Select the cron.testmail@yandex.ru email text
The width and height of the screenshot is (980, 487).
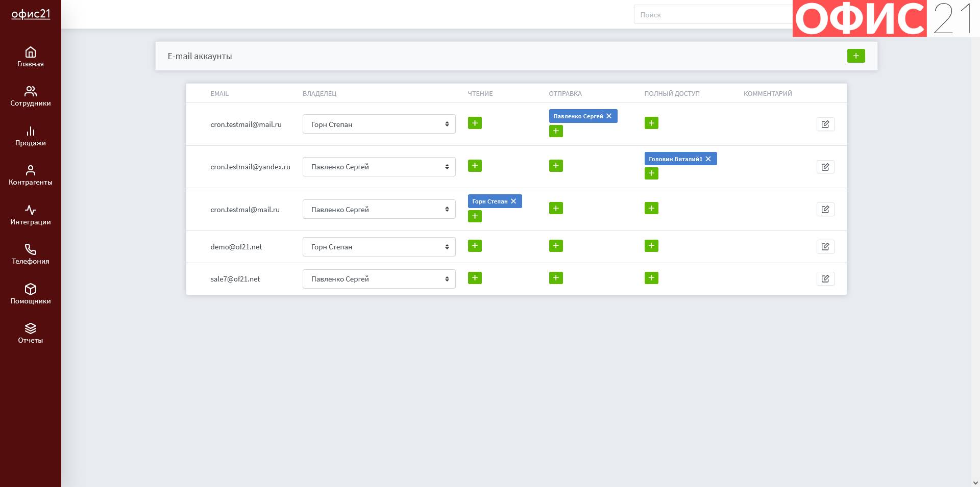[x=250, y=167]
